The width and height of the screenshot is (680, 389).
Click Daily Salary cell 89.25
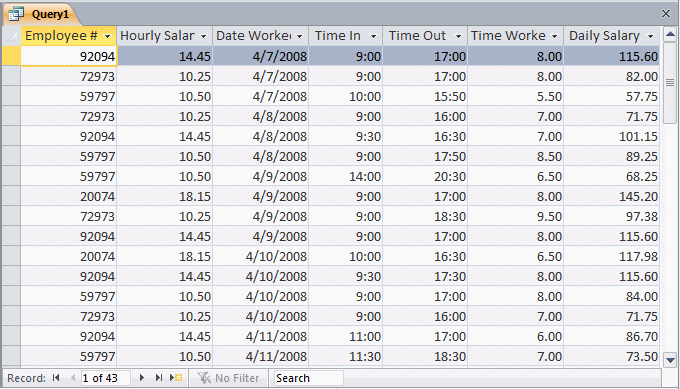(611, 156)
